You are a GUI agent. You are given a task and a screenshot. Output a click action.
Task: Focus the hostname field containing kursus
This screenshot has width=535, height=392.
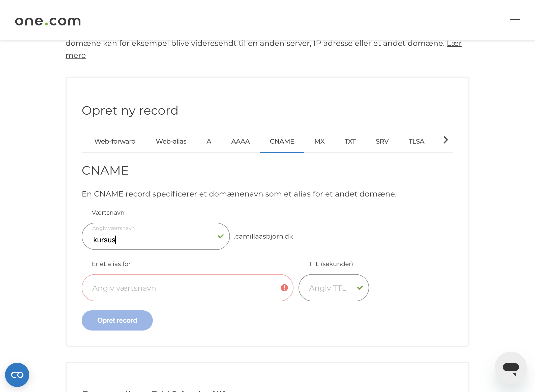pyautogui.click(x=156, y=236)
